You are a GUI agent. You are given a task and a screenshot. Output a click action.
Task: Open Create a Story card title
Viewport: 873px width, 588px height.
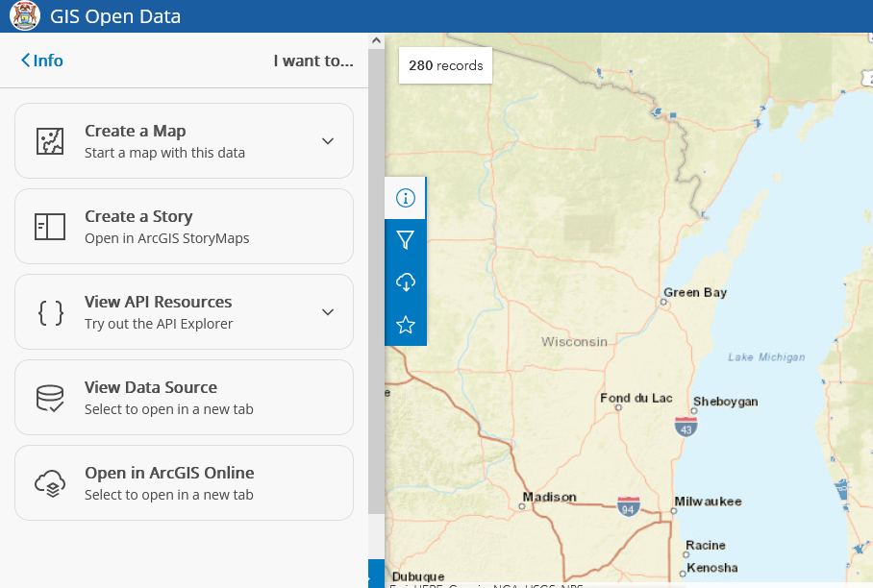click(x=138, y=216)
